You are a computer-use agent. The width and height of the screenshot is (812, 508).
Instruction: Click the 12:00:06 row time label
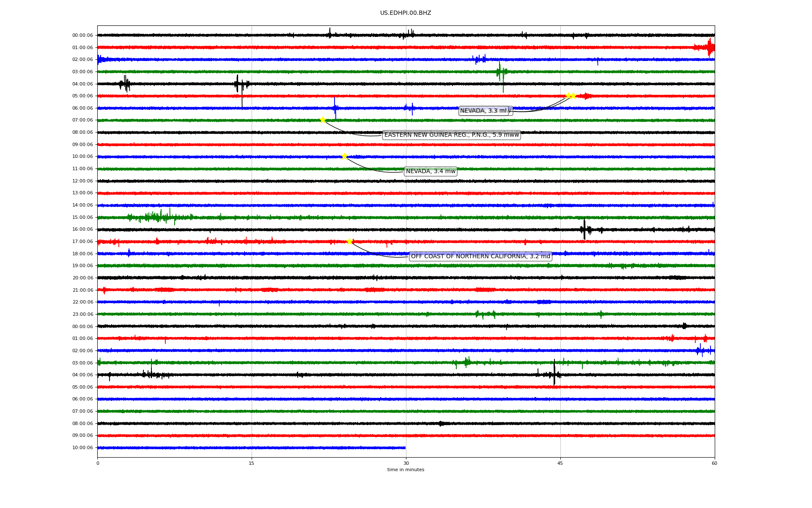82,181
